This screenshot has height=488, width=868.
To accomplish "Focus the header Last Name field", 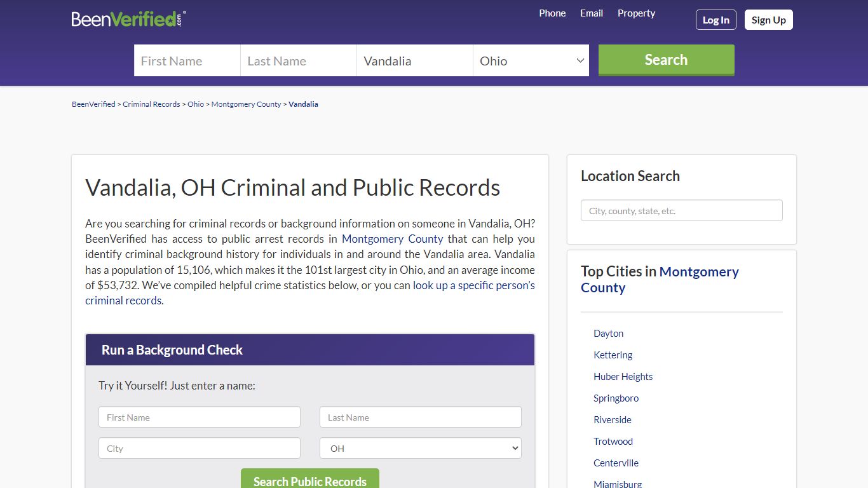I will point(299,60).
